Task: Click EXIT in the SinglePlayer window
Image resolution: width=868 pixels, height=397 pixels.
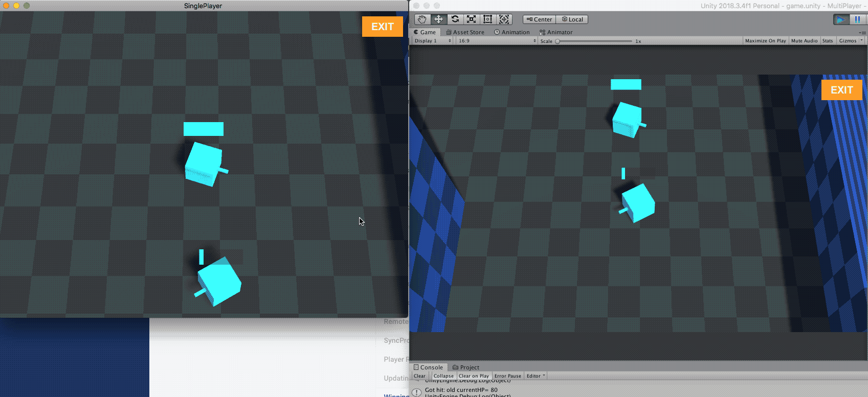Action: [x=383, y=27]
